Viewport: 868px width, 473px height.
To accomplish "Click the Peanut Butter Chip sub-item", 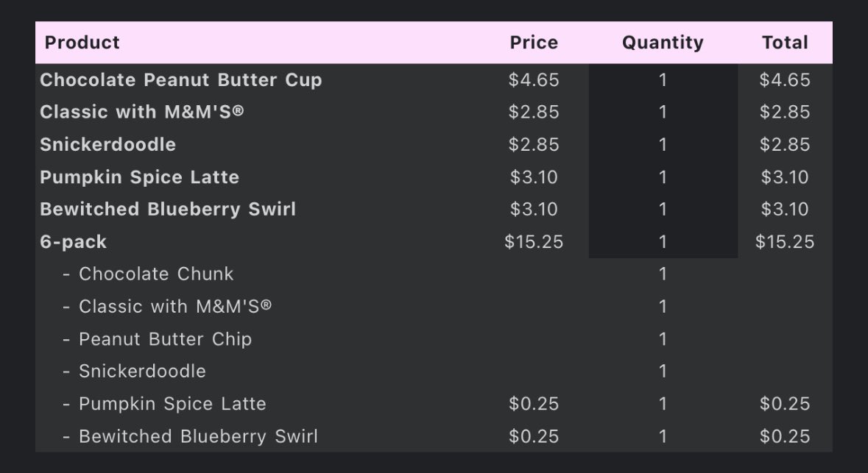I will pyautogui.click(x=165, y=339).
